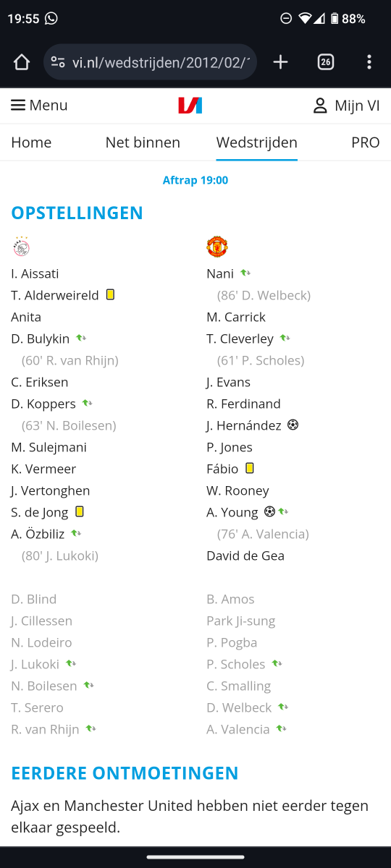The image size is (391, 868).
Task: Click the goal ball icon beside J. Hernández
Action: tap(293, 425)
